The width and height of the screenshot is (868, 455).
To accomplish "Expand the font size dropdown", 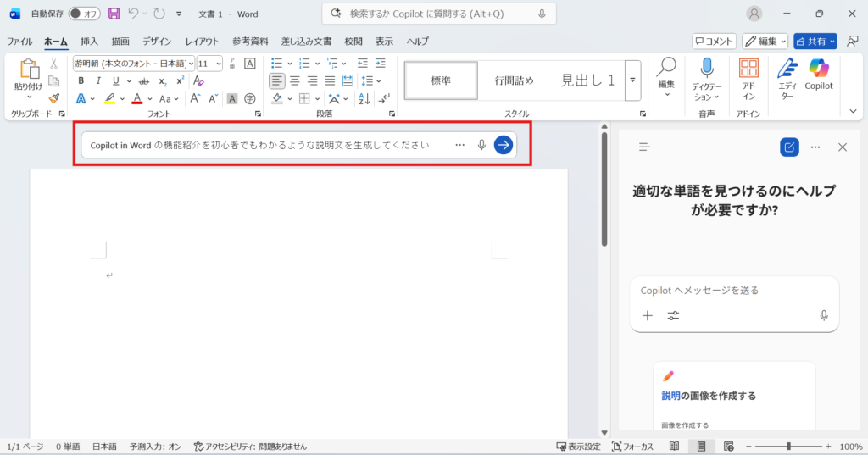I will click(219, 64).
